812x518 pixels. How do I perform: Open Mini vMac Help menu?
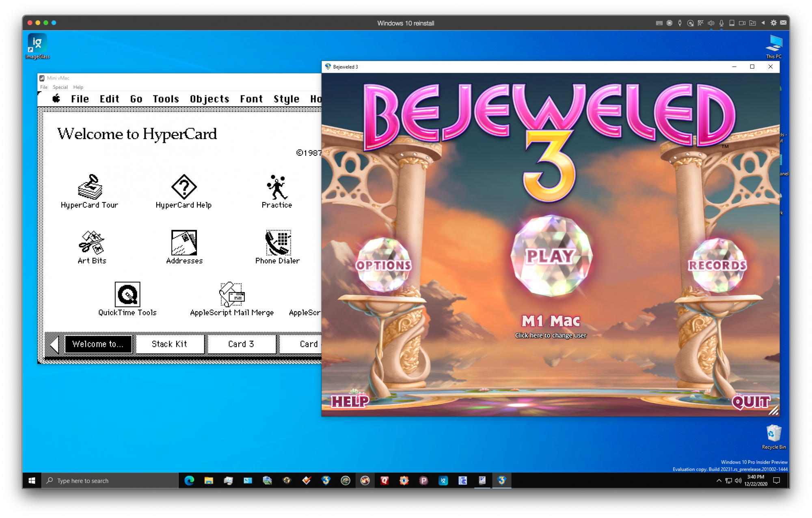[78, 87]
